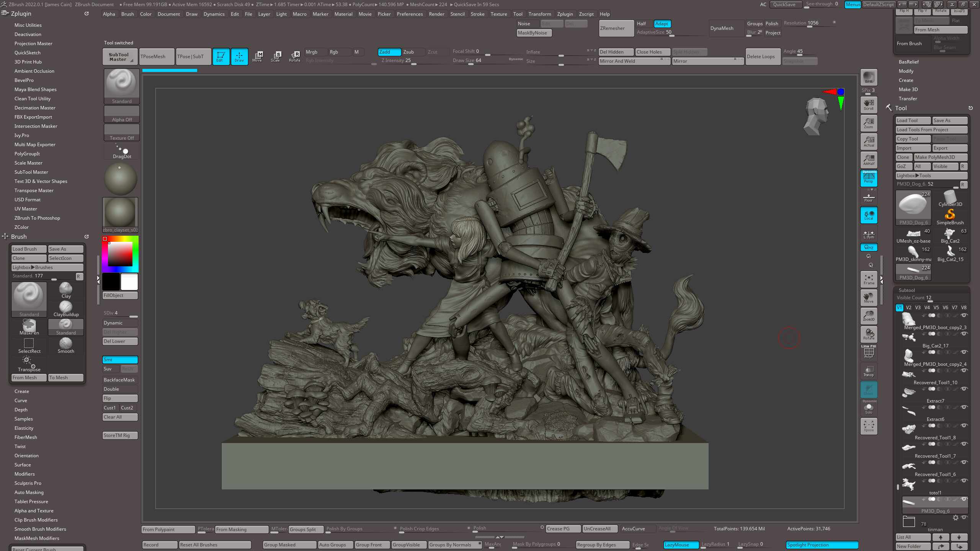
Task: Switch to the V2 subtool view tab
Action: pos(908,307)
